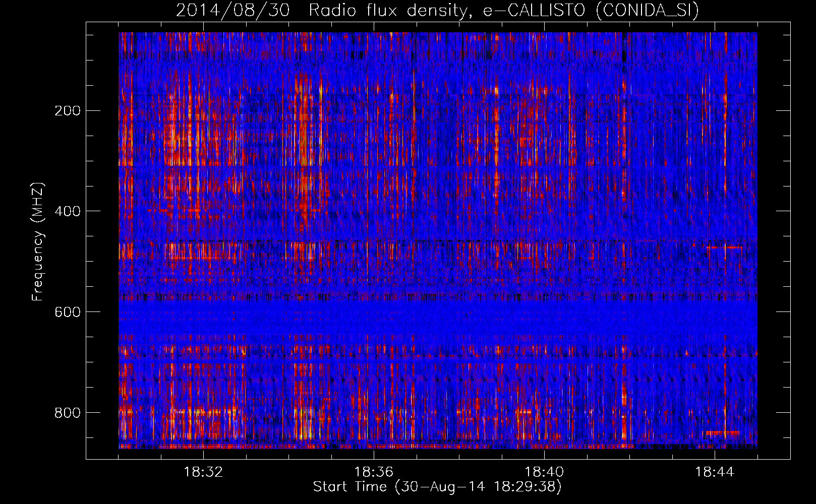Image resolution: width=816 pixels, height=504 pixels.
Task: Click the 18:36 time tick label
Action: [374, 472]
